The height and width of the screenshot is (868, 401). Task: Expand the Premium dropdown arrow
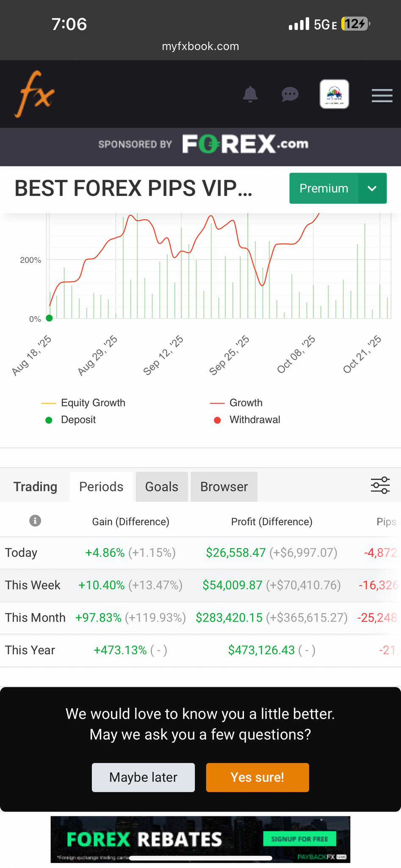[x=372, y=189]
